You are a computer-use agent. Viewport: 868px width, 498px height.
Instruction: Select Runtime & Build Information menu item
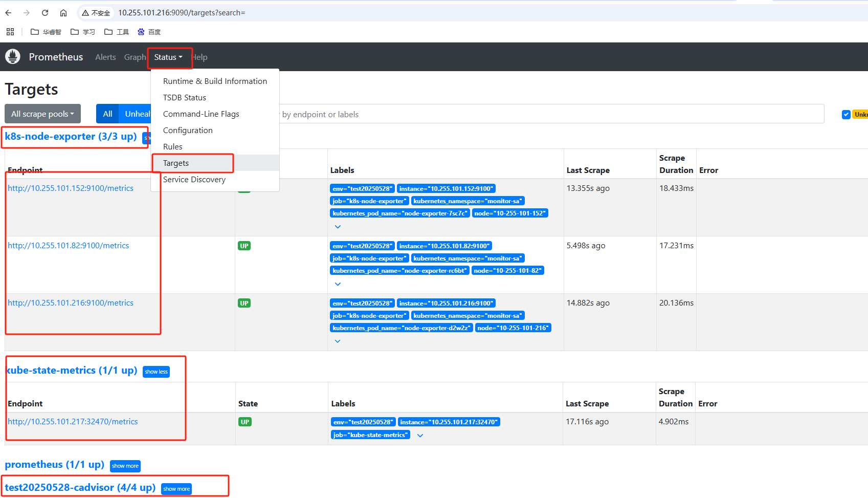(x=215, y=81)
